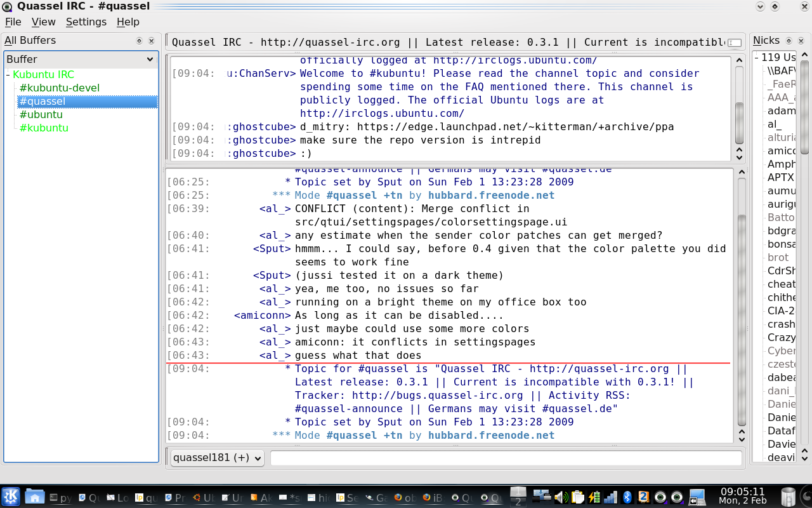Collapse the 119 Users nick group
The width and height of the screenshot is (812, 508).
[x=757, y=57]
